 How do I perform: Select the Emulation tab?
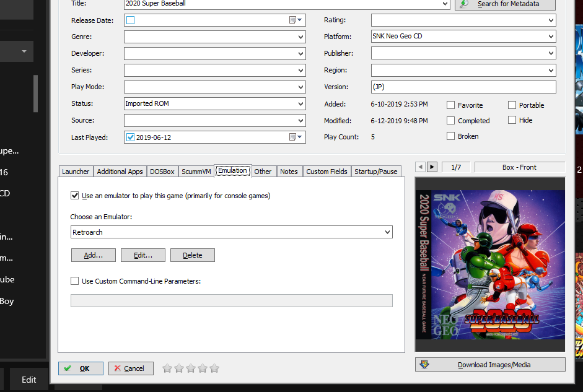[x=233, y=170]
